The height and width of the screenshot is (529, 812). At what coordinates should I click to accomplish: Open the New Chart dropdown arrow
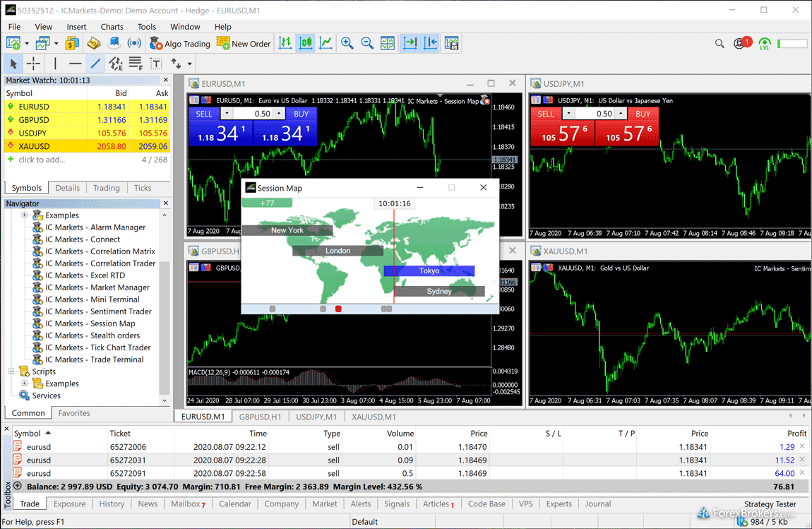point(26,44)
